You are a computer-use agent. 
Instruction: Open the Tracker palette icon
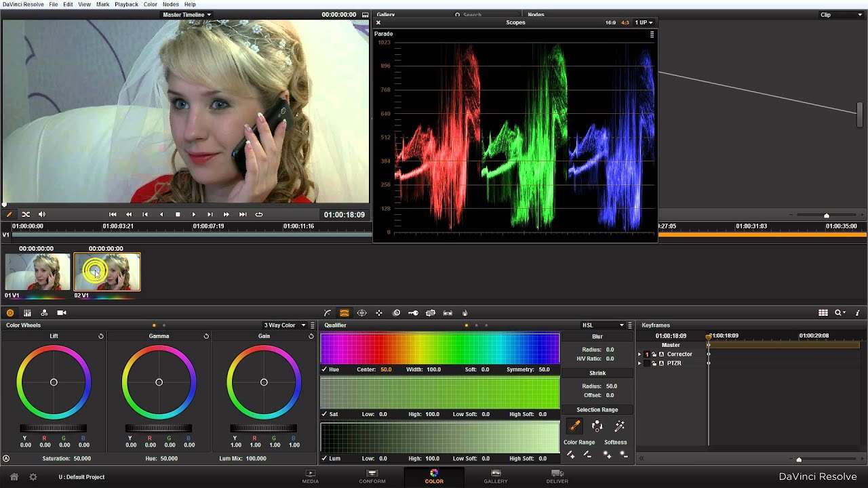click(379, 313)
